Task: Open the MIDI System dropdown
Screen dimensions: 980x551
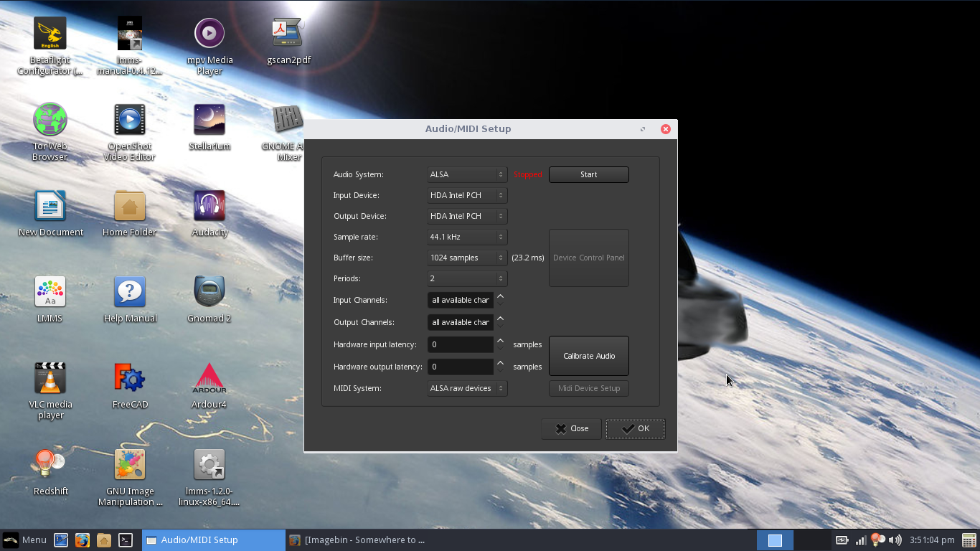Action: (x=467, y=388)
